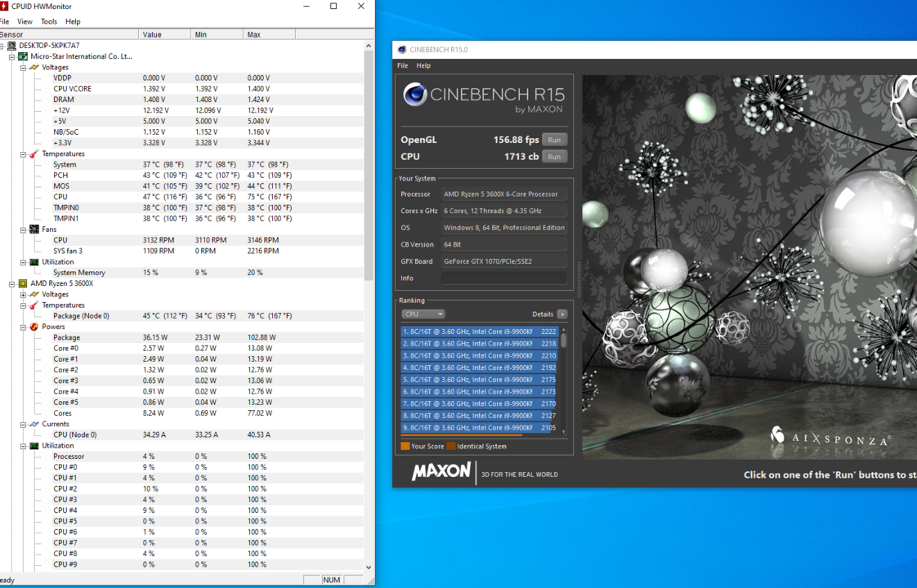917x588 pixels.
Task: Run the OpenGL benchmark in Cinebench
Action: pos(554,140)
